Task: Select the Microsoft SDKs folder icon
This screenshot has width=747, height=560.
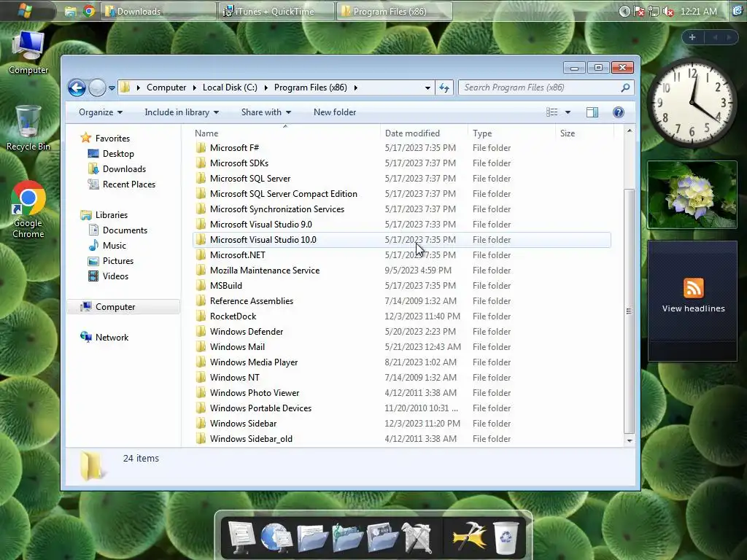Action: coord(201,163)
